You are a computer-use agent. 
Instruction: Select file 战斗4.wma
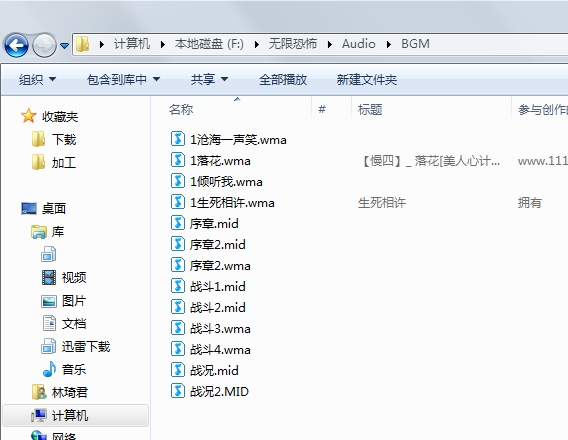[210, 349]
